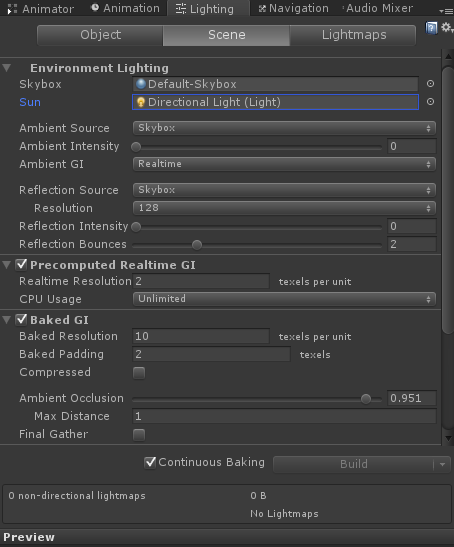Viewport: 454px width, 547px height.
Task: Open the Build button dropdown arrow
Action: [442, 465]
